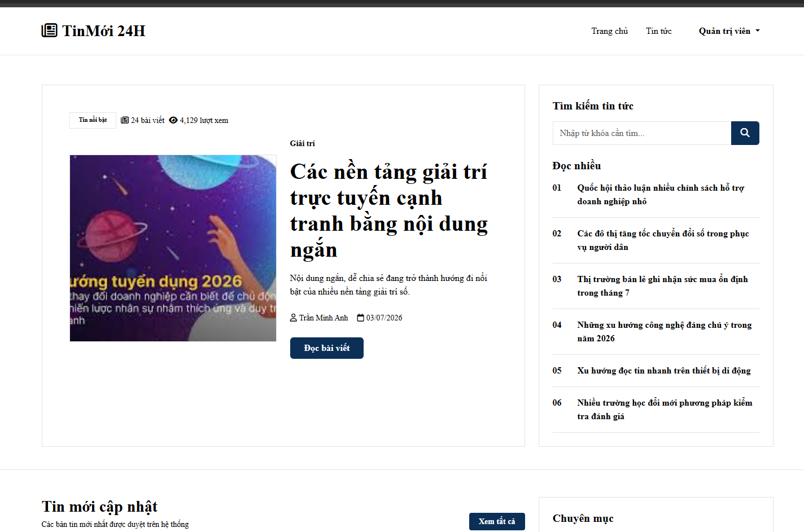
Task: Open the Tin tức nav item
Action: click(659, 31)
